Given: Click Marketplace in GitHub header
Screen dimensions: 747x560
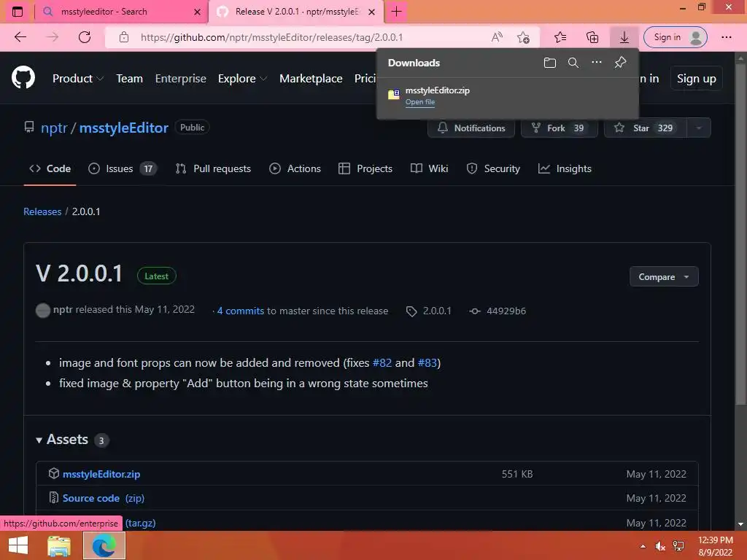Looking at the screenshot, I should coord(311,79).
